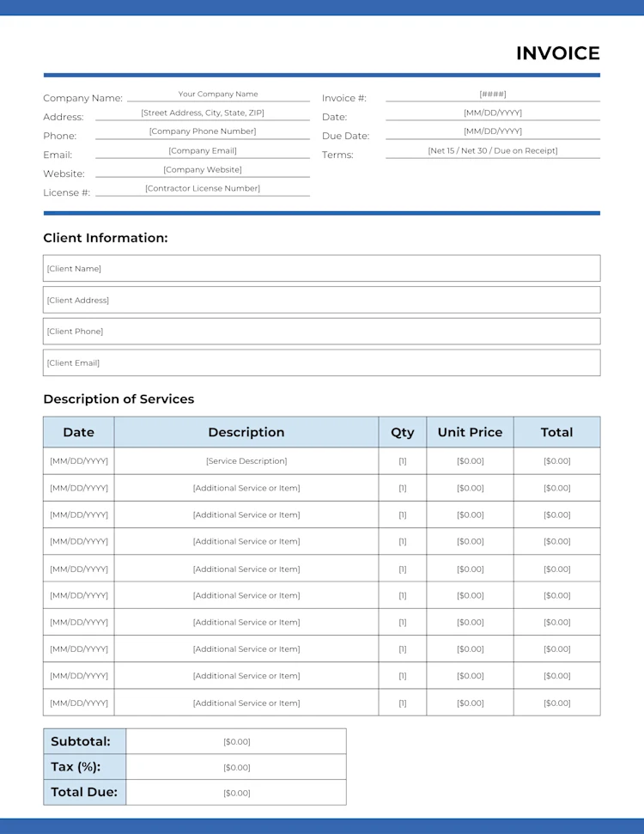
Task: Click the Company Phone Number field
Action: pos(203,131)
